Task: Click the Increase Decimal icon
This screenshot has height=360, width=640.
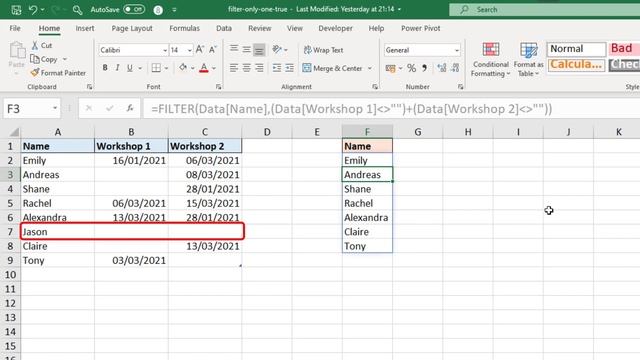Action: [x=442, y=68]
